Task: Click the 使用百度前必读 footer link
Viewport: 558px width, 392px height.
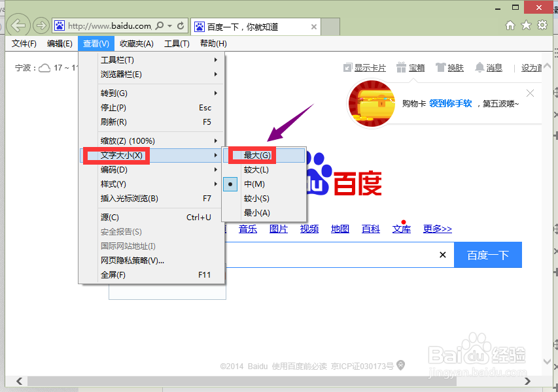Action: coord(300,367)
